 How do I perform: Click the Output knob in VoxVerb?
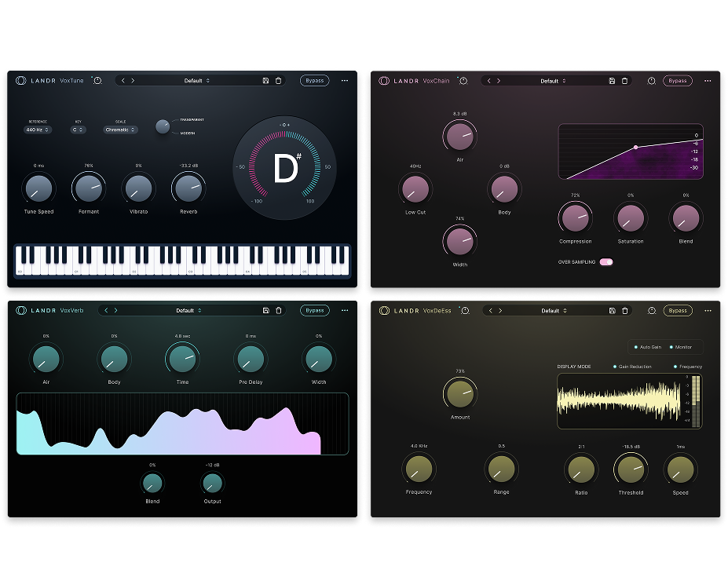tap(213, 483)
